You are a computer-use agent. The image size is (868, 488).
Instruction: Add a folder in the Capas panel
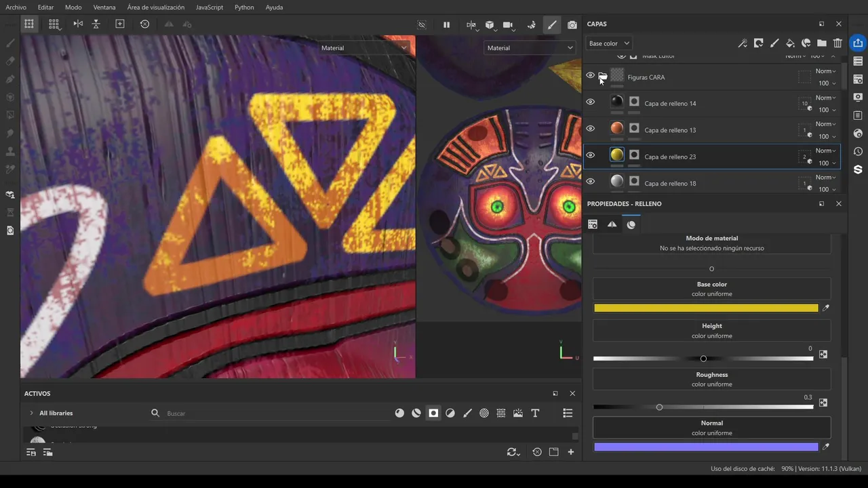click(x=821, y=43)
